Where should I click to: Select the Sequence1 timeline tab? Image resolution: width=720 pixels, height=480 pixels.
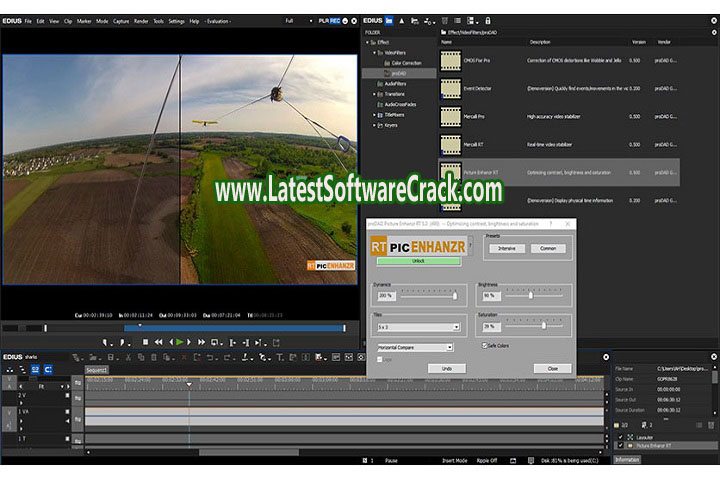tap(96, 370)
